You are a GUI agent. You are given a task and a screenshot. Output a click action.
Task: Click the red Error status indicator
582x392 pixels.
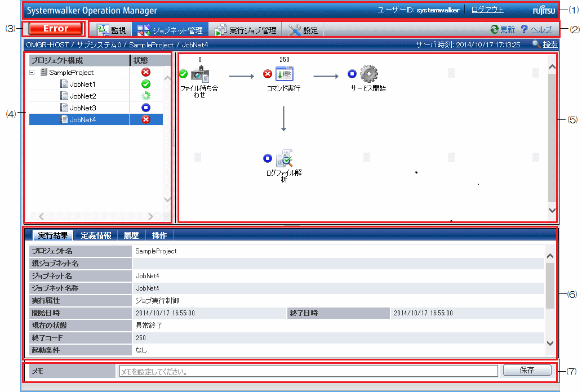(56, 29)
